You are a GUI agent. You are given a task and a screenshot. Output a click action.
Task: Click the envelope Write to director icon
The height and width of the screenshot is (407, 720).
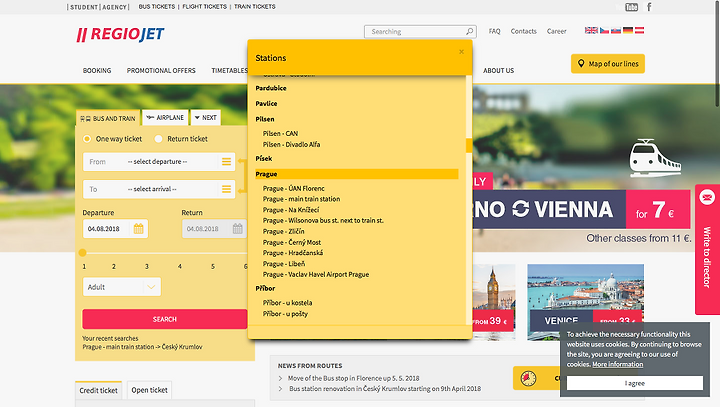[x=707, y=198]
